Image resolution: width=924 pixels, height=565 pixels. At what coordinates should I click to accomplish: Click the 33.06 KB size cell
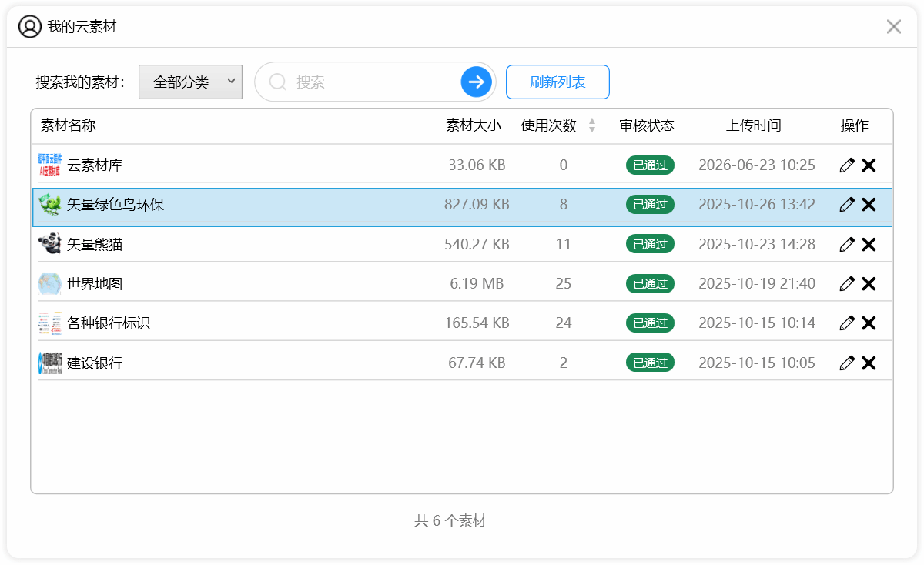click(x=477, y=165)
